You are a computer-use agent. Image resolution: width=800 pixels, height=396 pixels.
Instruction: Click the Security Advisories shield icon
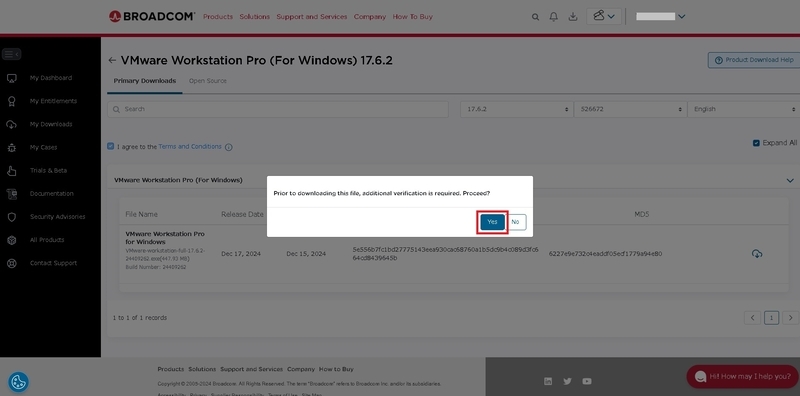[12, 217]
